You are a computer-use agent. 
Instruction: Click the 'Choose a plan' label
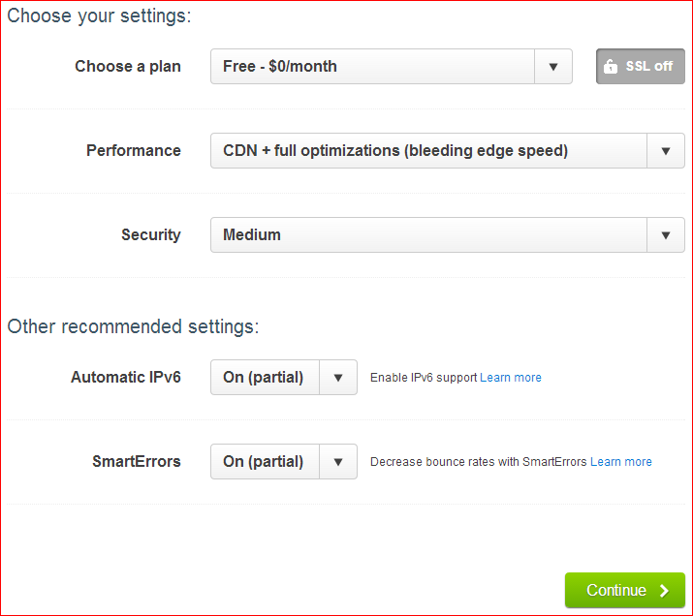(x=128, y=67)
